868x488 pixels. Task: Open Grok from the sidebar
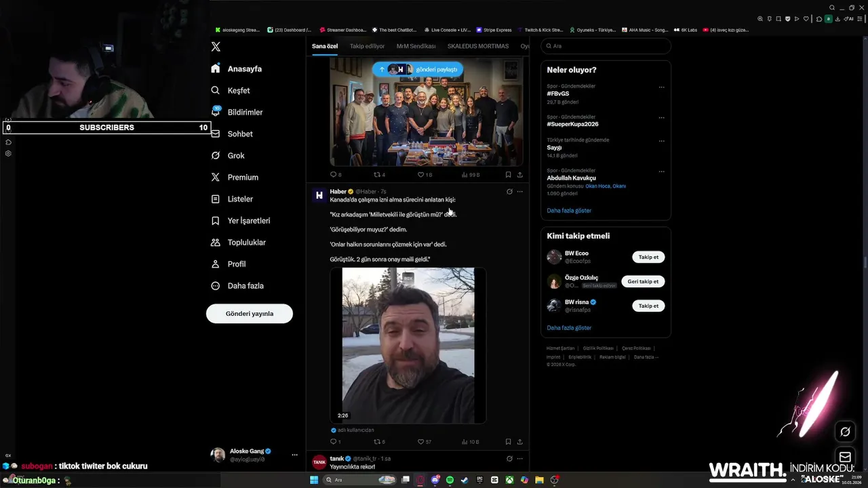pos(228,155)
